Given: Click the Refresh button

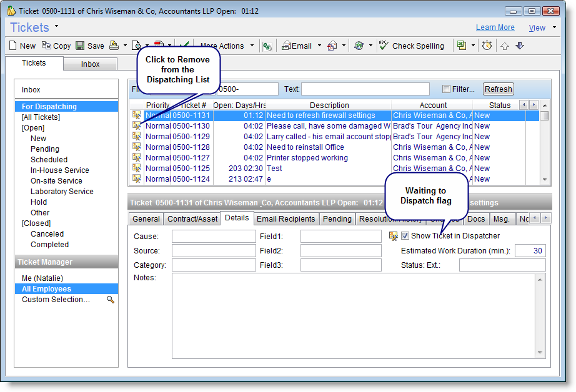Looking at the screenshot, I should [x=498, y=89].
